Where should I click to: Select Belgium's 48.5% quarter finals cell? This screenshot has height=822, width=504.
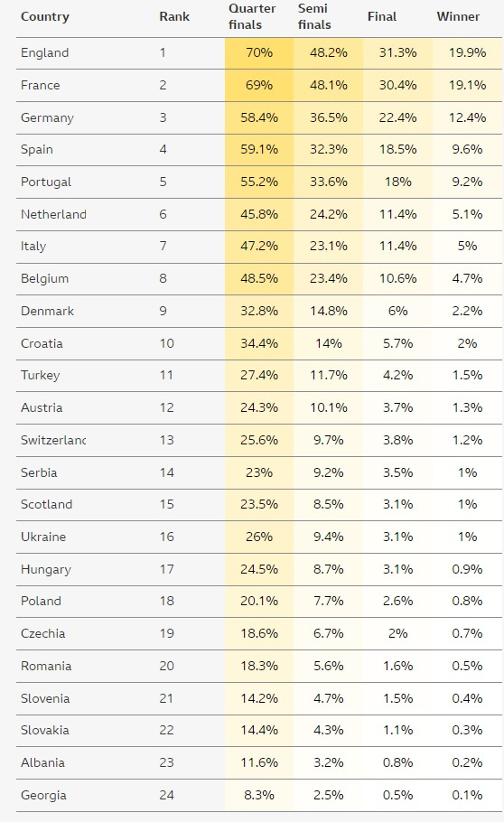pyautogui.click(x=259, y=279)
